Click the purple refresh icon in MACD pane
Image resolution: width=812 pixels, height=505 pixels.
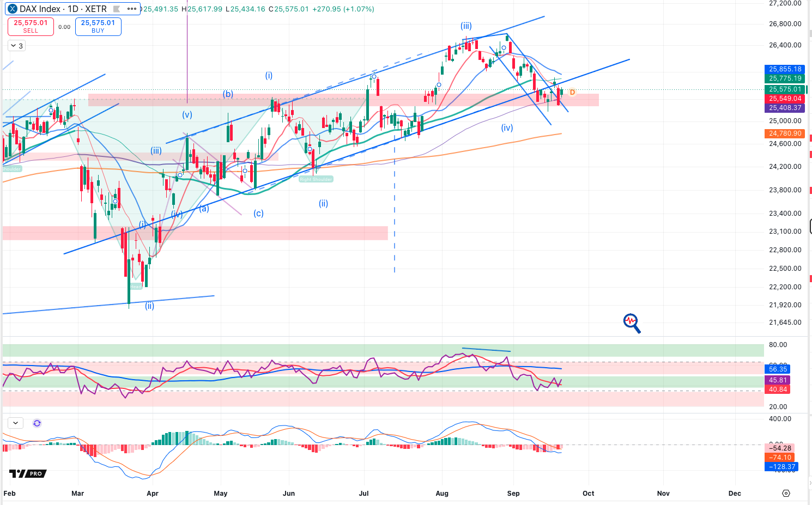[37, 423]
